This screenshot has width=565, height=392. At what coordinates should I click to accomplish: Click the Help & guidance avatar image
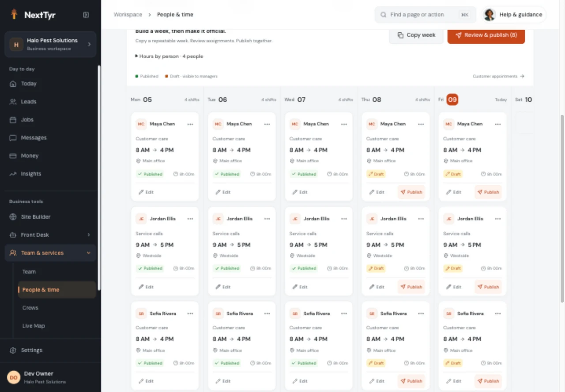tap(489, 15)
